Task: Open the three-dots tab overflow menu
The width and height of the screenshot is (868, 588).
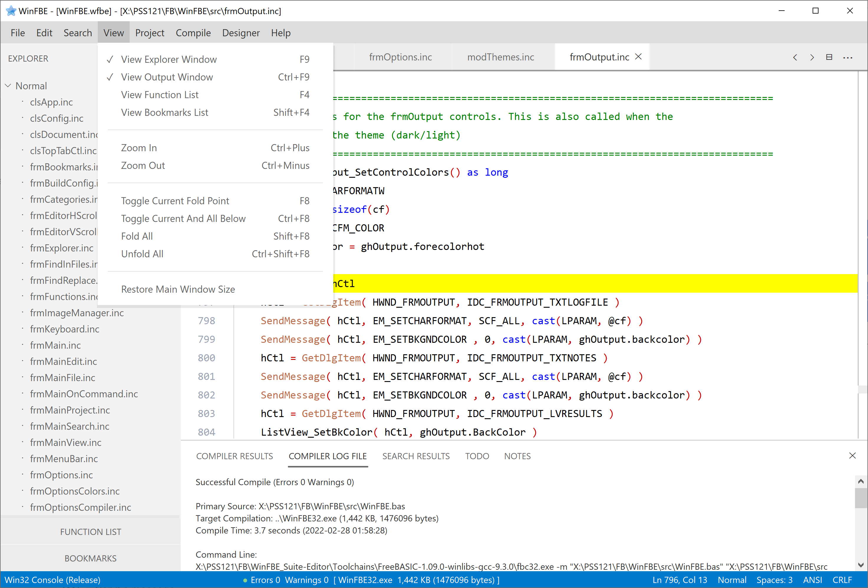Action: 847,57
